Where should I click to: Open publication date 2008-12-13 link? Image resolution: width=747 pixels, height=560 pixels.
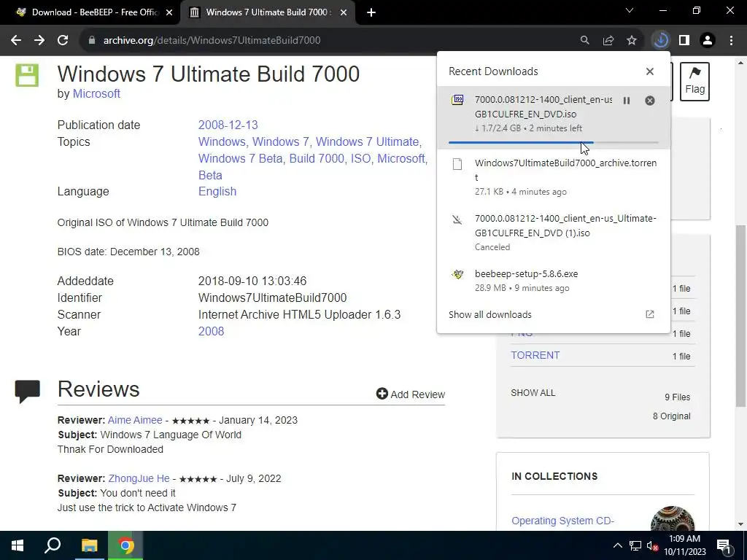point(228,125)
